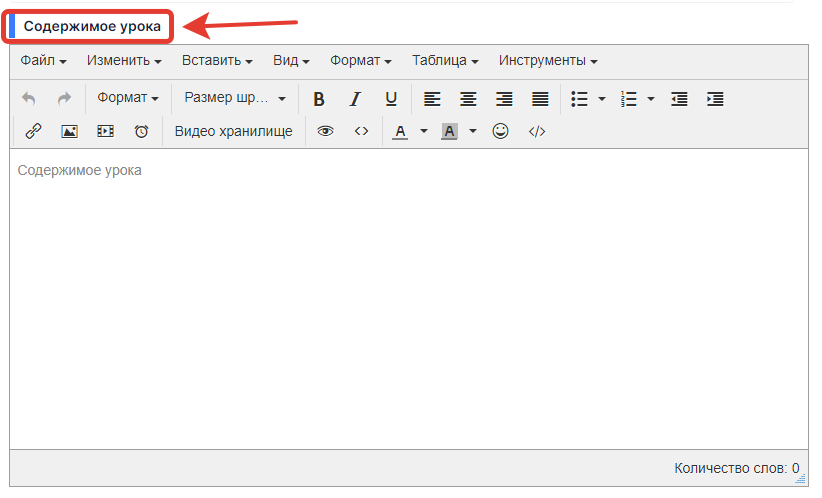Click the Содержимое урока section heading
822x498 pixels.
[x=92, y=26]
